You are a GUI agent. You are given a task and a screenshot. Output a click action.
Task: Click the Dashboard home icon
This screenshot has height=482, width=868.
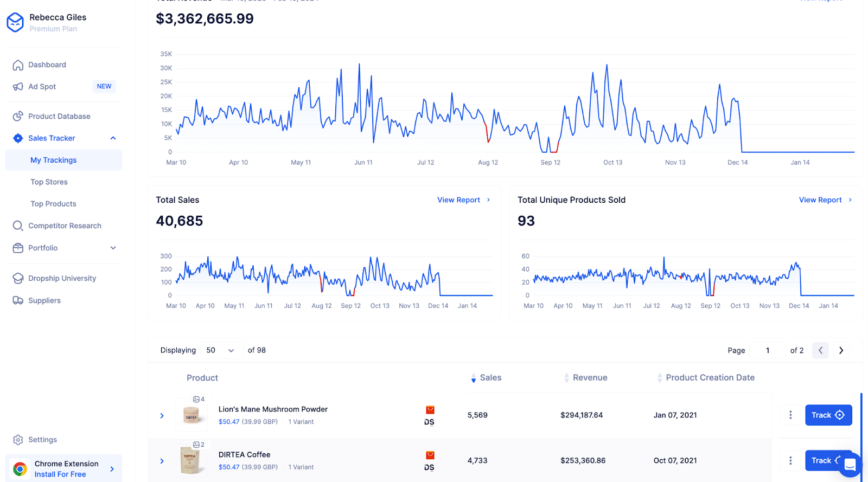pos(18,65)
